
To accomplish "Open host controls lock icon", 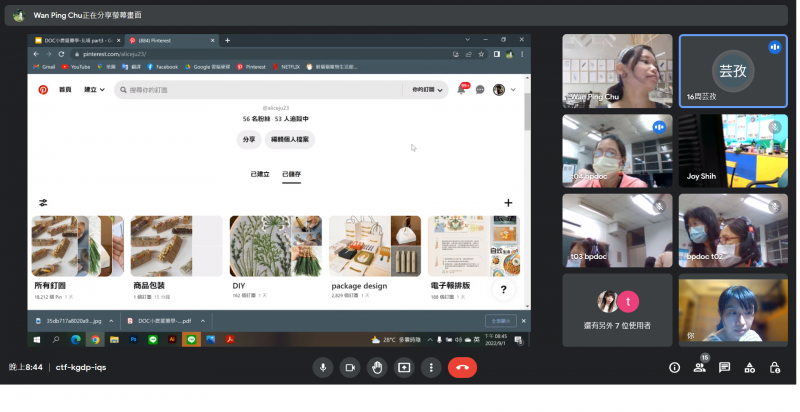I will (x=774, y=367).
